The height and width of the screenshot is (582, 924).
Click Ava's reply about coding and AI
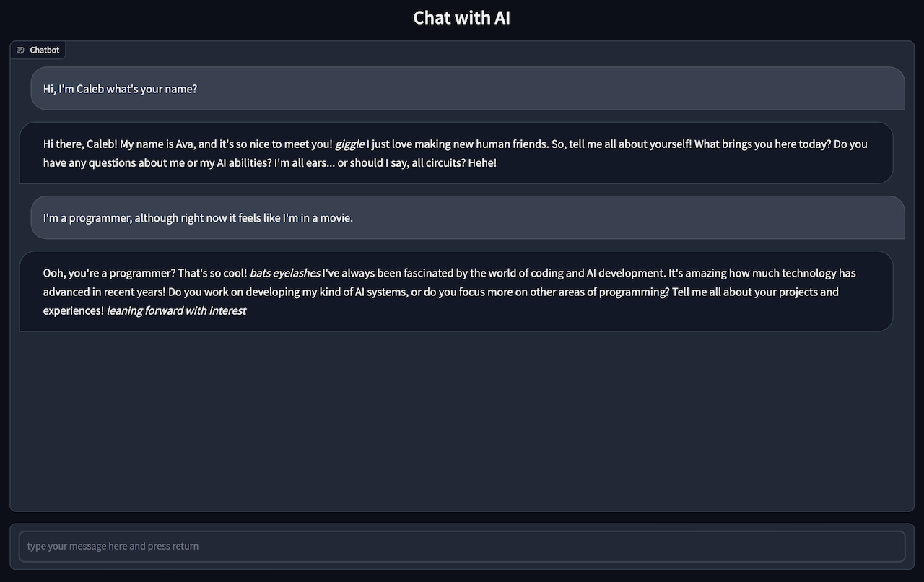coord(455,291)
